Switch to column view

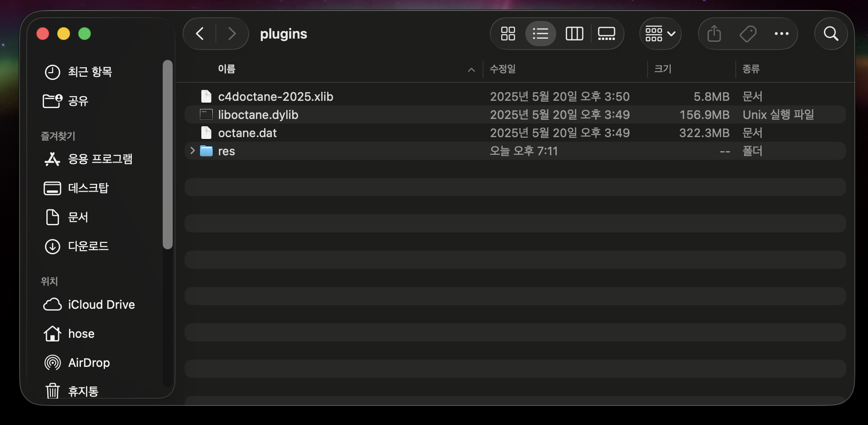[x=574, y=34]
